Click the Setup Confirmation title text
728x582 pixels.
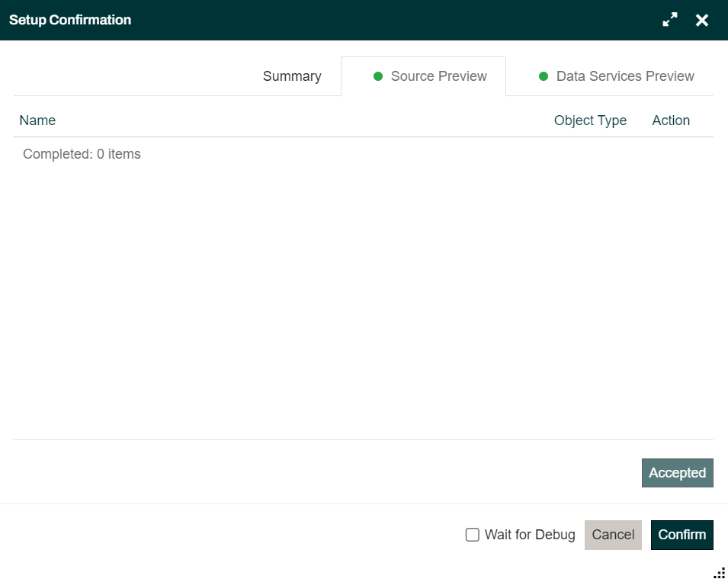pos(69,20)
